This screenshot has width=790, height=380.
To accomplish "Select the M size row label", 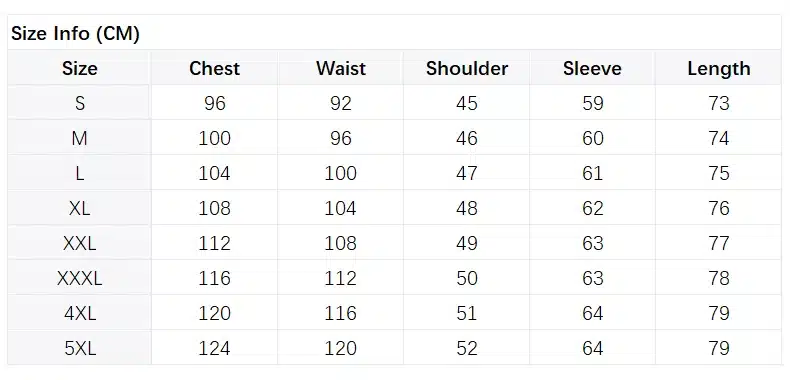I will pos(80,138).
